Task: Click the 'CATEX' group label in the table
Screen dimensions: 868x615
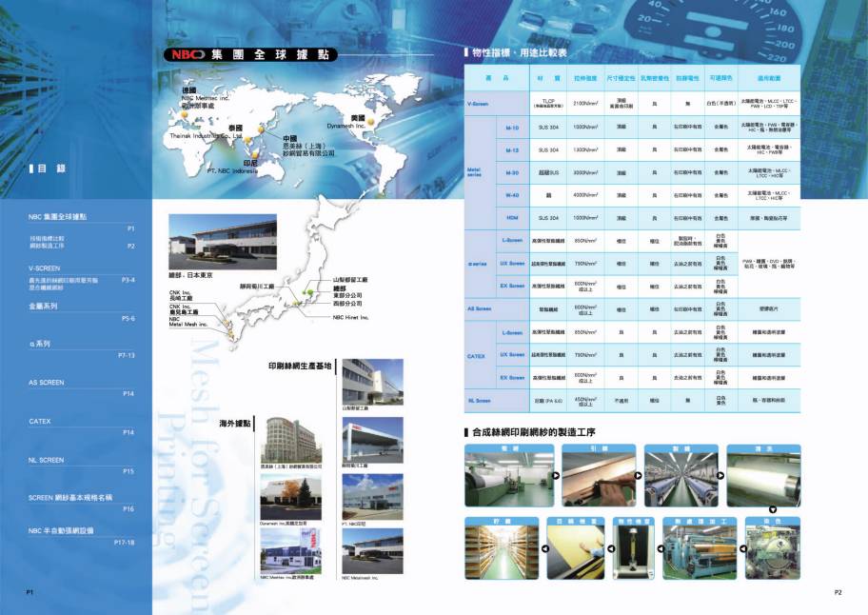Action: click(476, 356)
